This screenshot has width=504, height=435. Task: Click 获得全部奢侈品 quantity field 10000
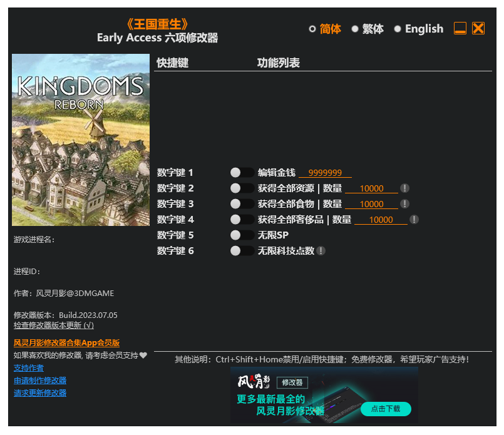click(381, 220)
